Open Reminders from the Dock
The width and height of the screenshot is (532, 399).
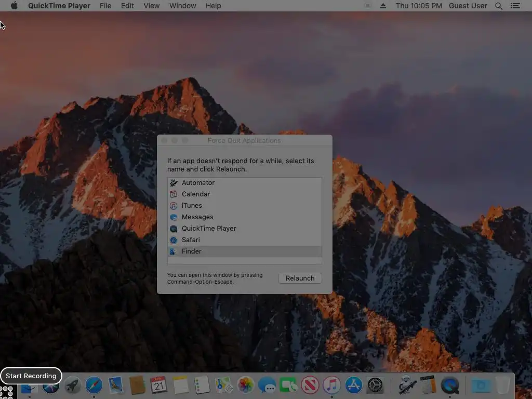(202, 385)
